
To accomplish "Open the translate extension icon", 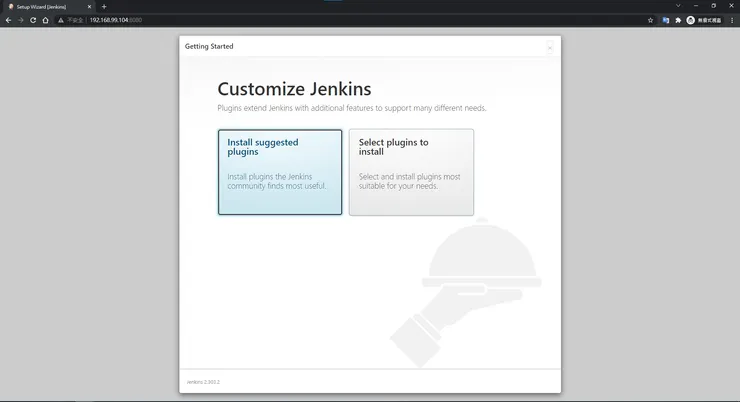I will [x=666, y=20].
